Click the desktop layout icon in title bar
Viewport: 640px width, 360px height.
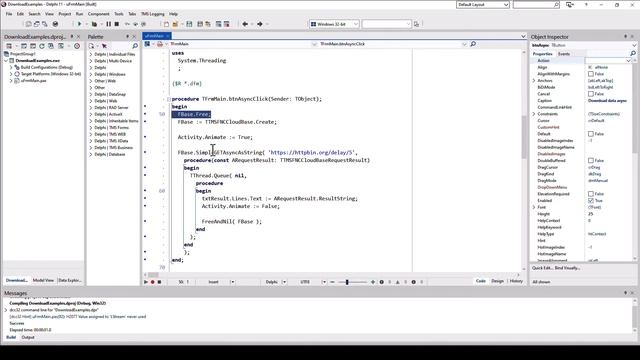[x=570, y=4]
